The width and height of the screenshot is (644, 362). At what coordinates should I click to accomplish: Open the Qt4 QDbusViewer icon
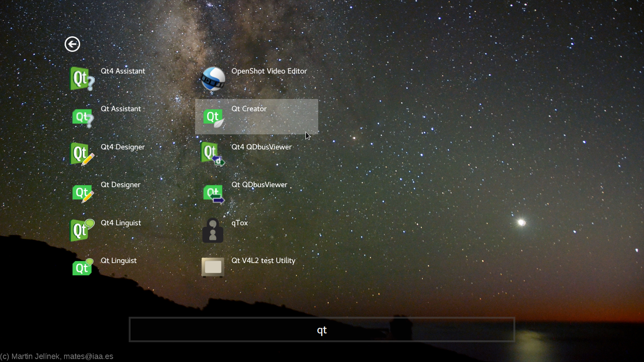[213, 155]
